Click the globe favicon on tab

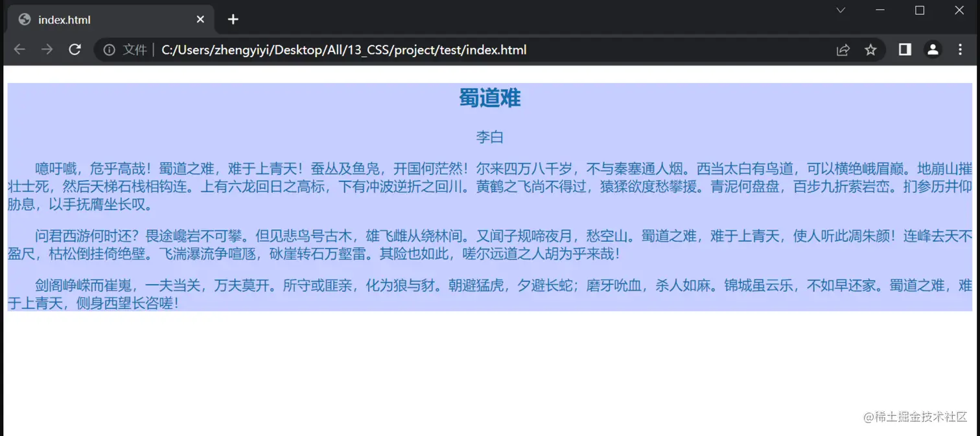click(25, 19)
